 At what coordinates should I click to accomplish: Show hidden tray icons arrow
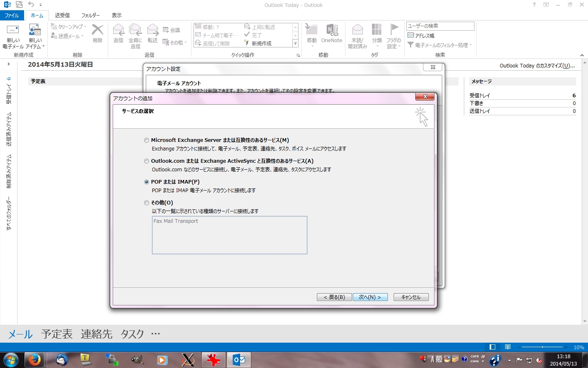coord(509,360)
